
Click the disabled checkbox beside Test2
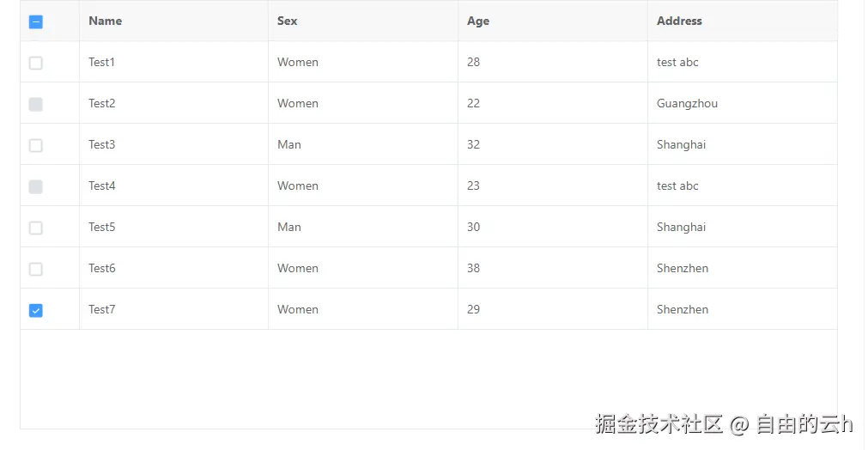click(x=36, y=104)
